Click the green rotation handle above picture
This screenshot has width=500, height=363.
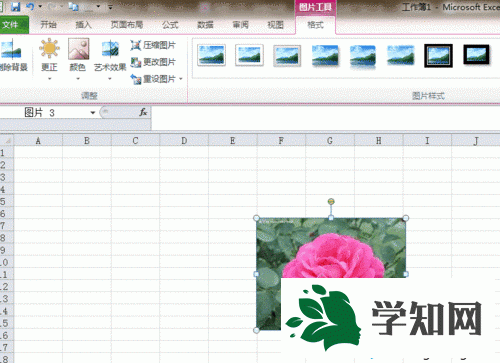(x=331, y=201)
